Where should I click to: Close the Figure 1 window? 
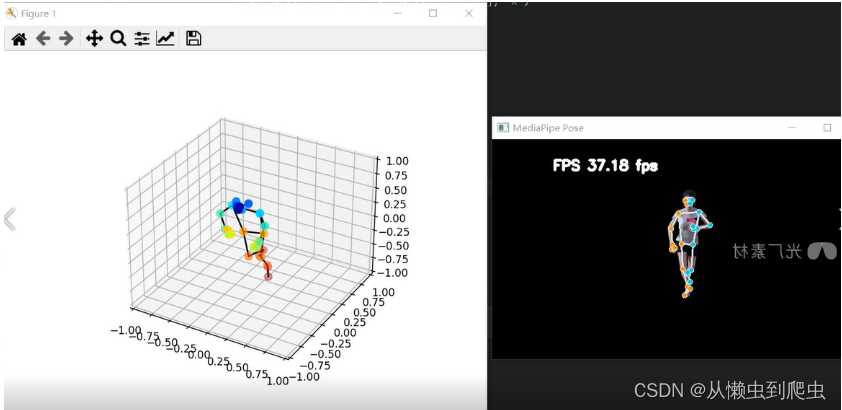(x=469, y=13)
